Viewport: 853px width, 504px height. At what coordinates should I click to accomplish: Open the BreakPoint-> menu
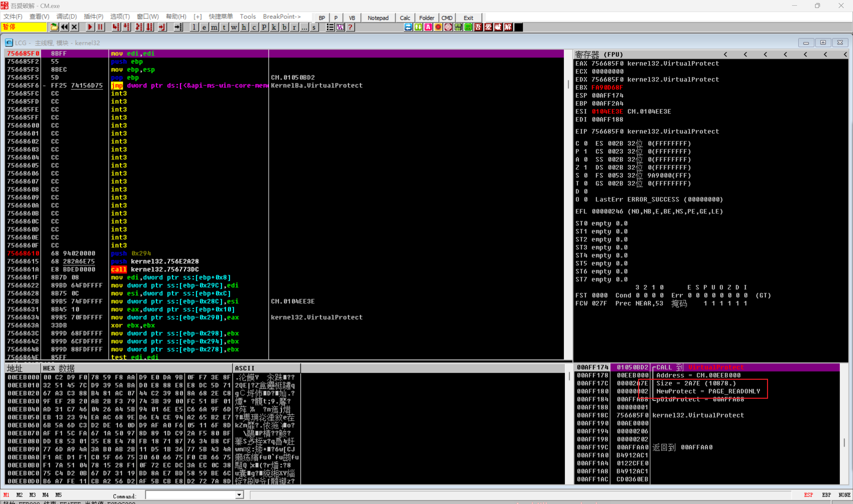[x=282, y=16]
